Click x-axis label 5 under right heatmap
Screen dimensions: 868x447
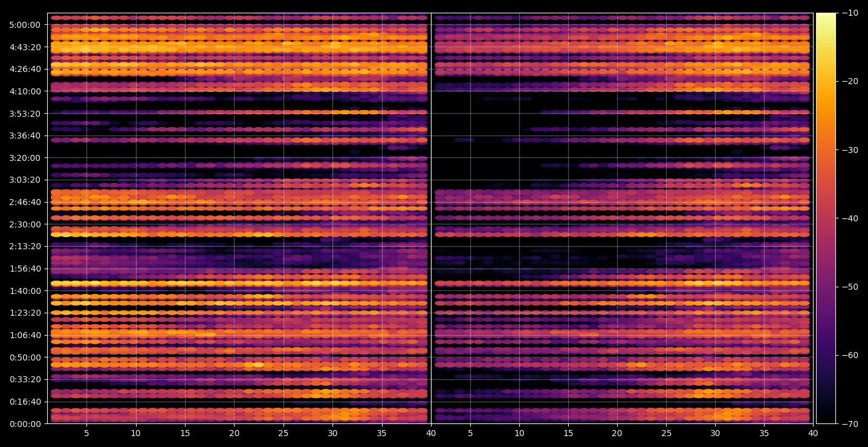point(470,433)
